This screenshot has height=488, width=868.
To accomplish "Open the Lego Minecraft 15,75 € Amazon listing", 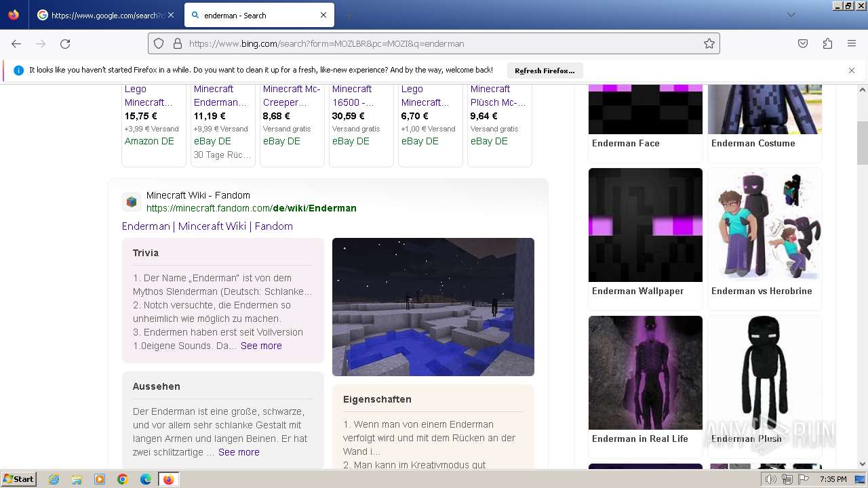I will click(x=154, y=125).
